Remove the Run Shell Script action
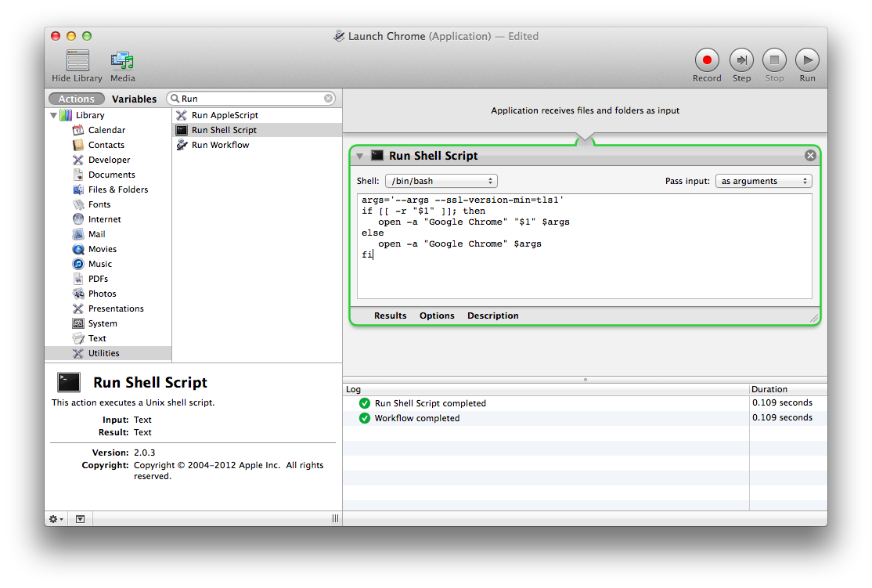Viewport: 872px width, 588px height. pyautogui.click(x=810, y=156)
